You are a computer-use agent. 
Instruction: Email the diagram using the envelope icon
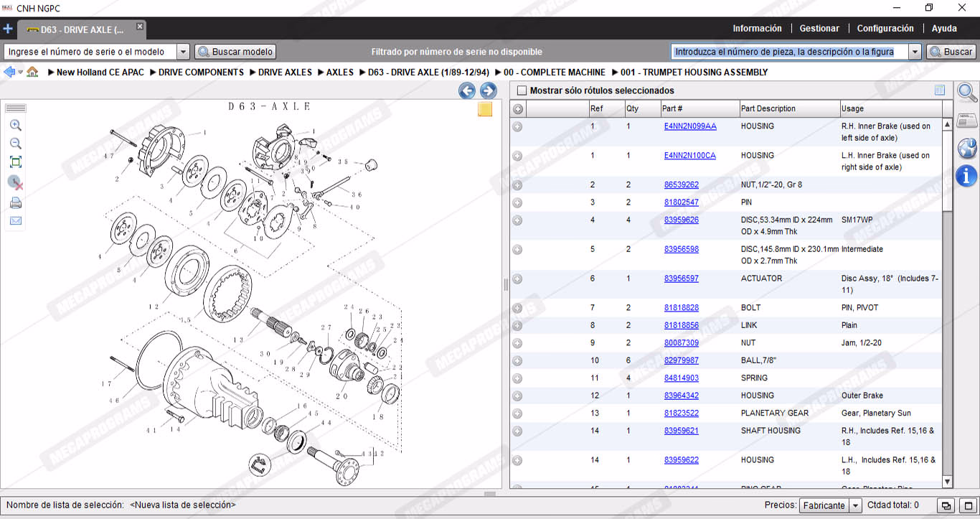tap(15, 221)
